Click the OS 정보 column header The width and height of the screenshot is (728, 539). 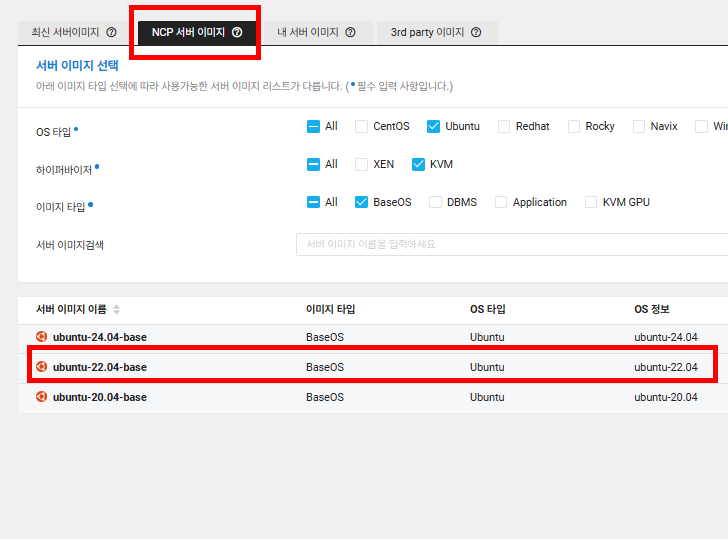[652, 309]
